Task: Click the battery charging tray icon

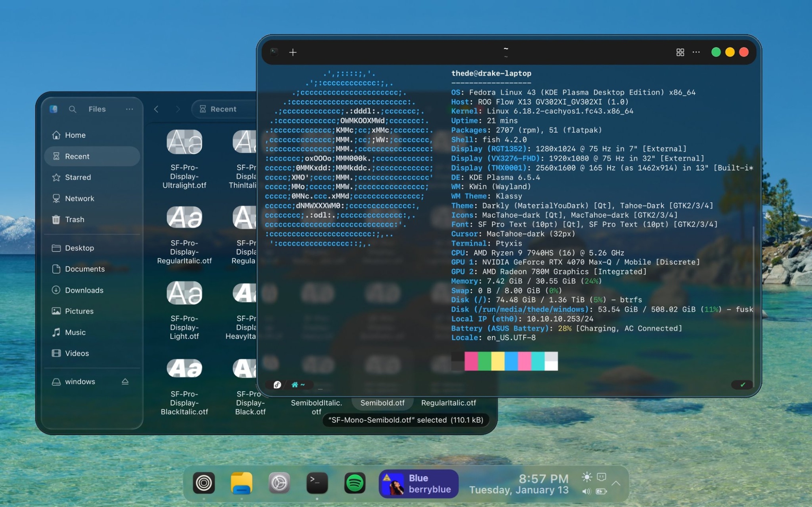Action: pyautogui.click(x=601, y=492)
